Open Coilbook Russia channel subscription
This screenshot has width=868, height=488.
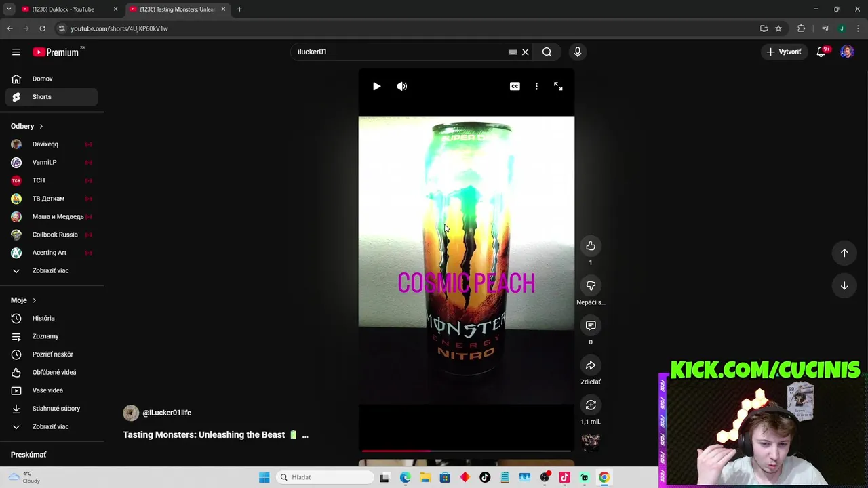[x=52, y=235]
